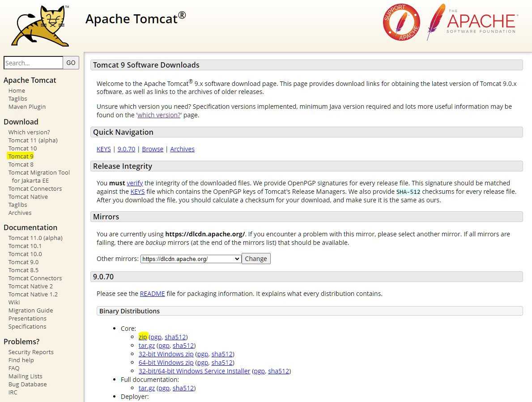Viewport: 532px width, 402px height.
Task: Open Tomcat Native 2 documentation
Action: click(x=30, y=286)
